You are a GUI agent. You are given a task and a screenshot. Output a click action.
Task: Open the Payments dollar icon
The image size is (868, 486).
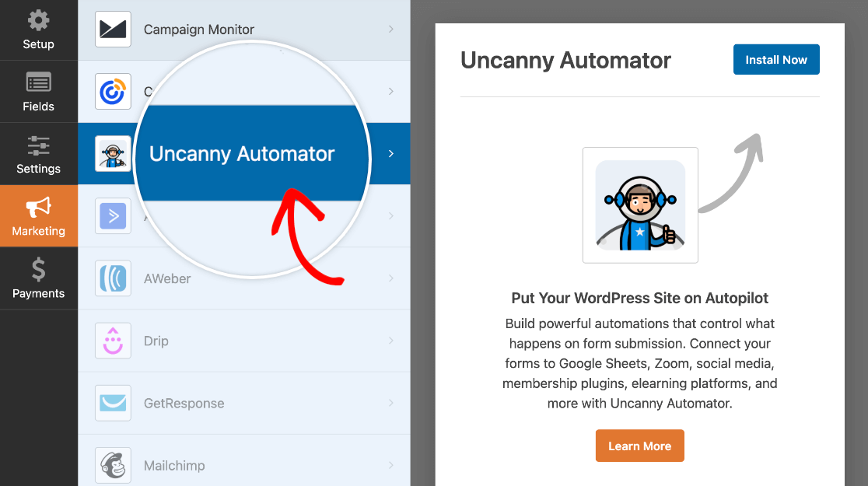[38, 270]
